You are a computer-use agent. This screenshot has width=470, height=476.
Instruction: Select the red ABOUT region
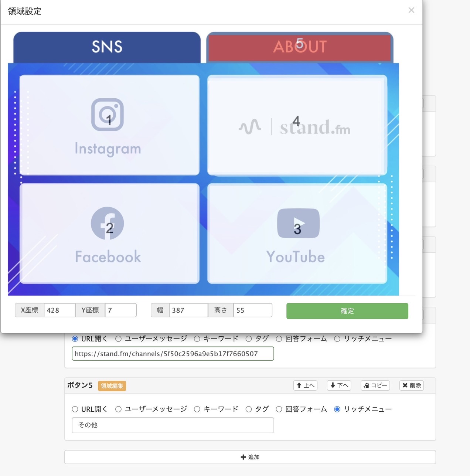pos(300,47)
